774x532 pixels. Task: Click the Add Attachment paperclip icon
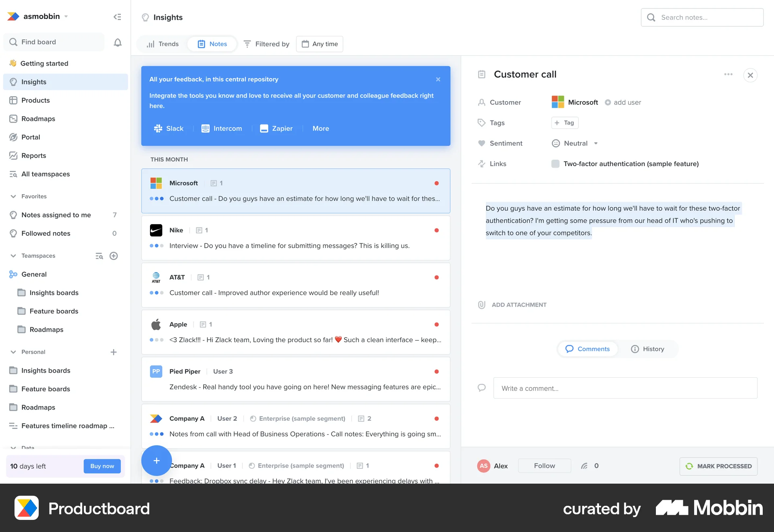coord(482,305)
